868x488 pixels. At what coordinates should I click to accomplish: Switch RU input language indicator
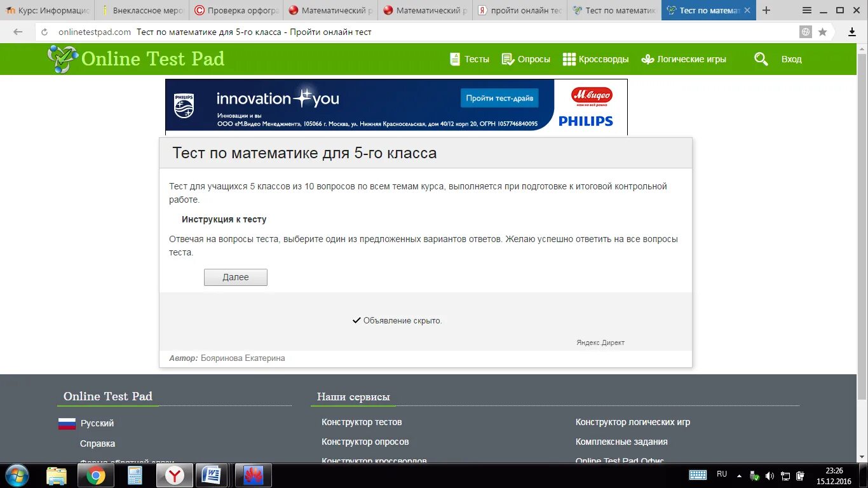coord(722,474)
